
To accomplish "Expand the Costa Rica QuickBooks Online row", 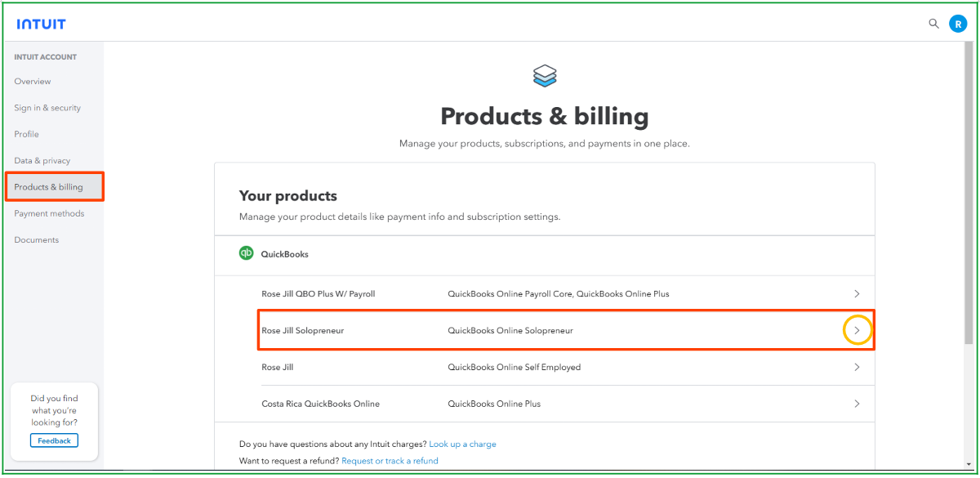I will click(857, 403).
